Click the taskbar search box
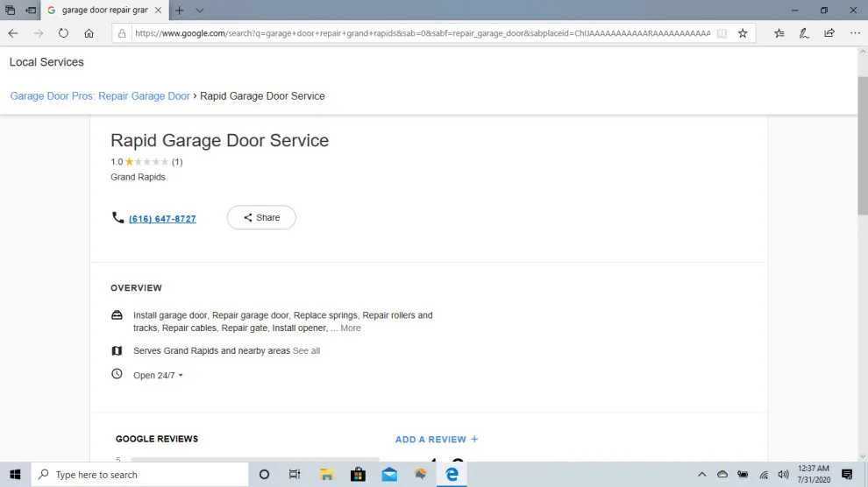The image size is (868, 487). [139, 474]
